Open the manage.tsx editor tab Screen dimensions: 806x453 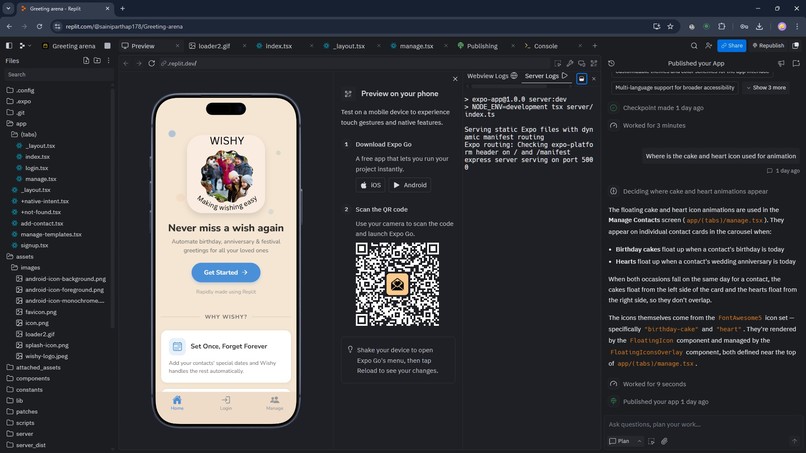click(x=416, y=46)
